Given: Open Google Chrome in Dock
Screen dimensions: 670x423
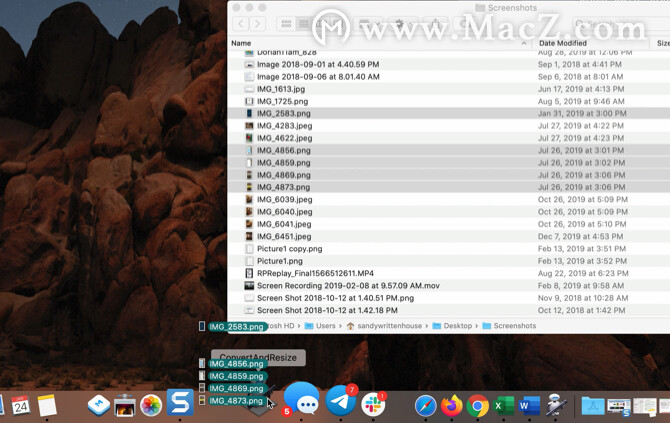Looking at the screenshot, I should [x=478, y=405].
